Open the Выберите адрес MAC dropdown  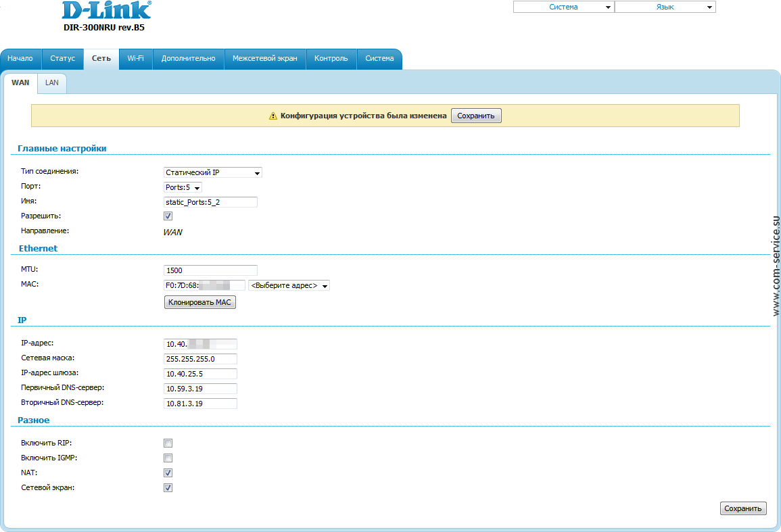(289, 285)
